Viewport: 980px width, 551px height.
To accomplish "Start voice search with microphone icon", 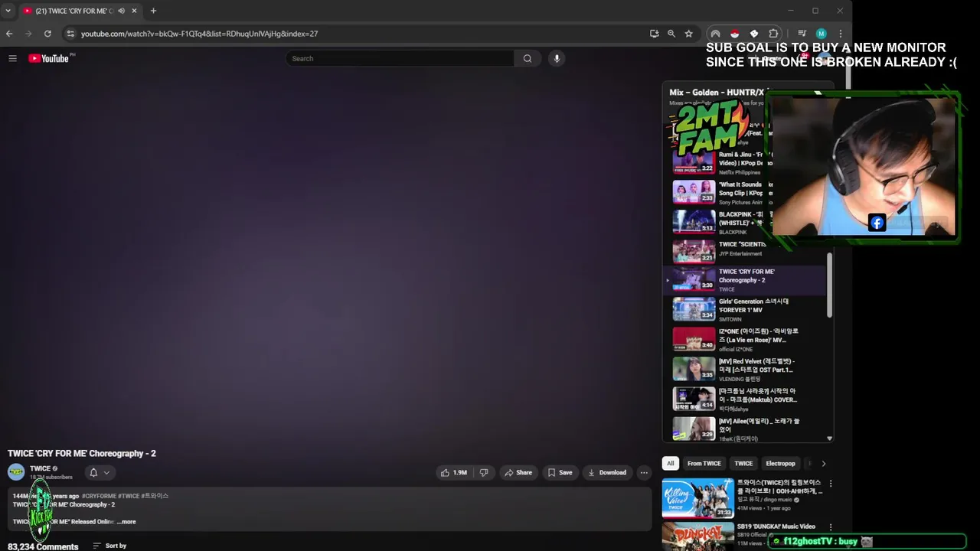I will tap(557, 58).
